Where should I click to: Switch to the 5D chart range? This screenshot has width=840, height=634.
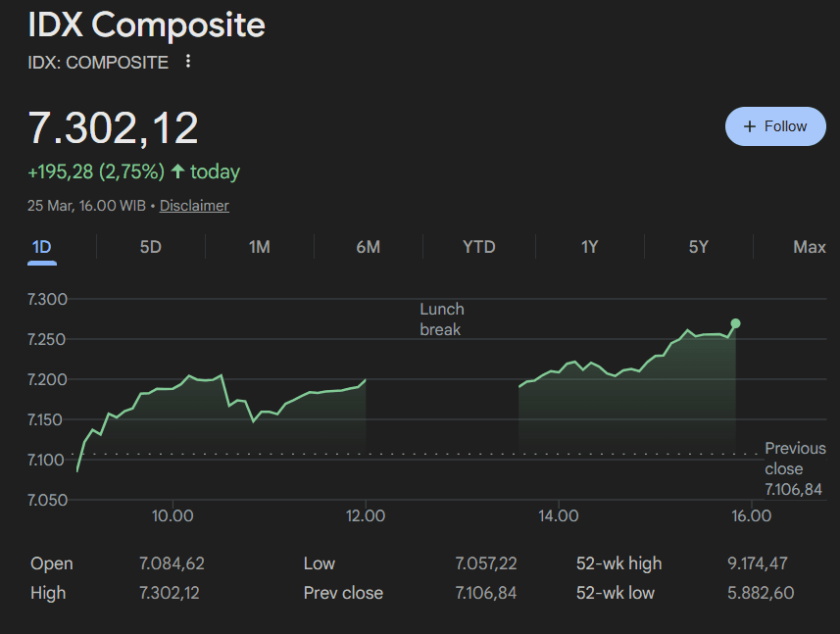click(x=150, y=247)
